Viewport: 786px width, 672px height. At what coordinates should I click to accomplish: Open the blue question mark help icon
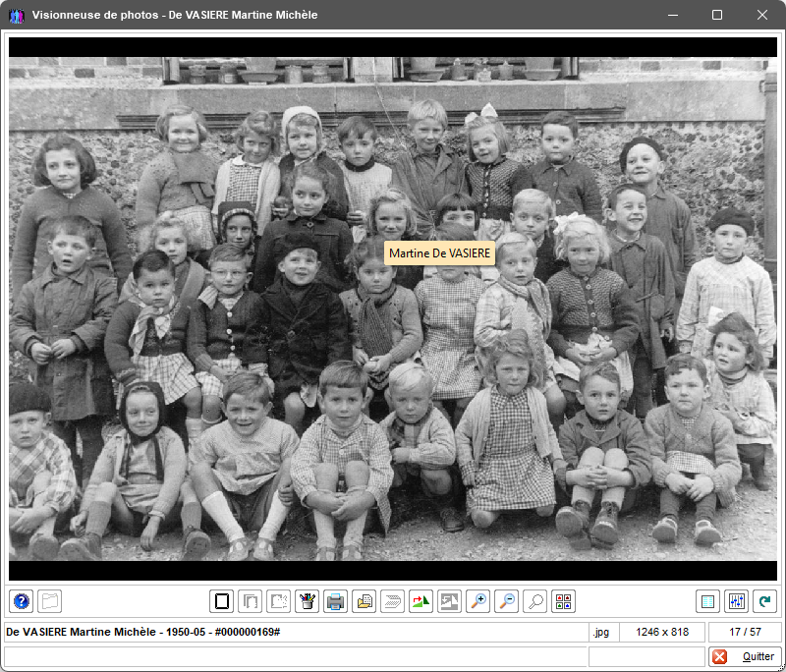[21, 601]
